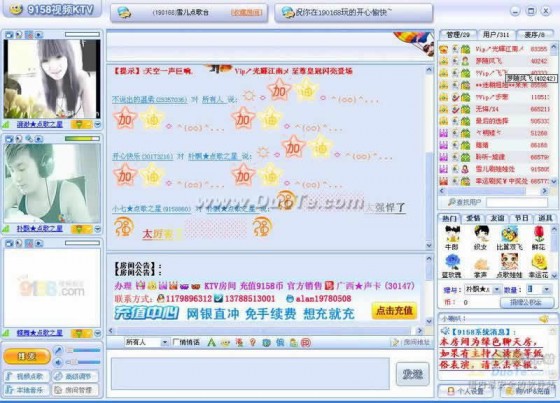Screen dimensions: 560x403
Task: Open 视频点歌 button
Action: tap(27, 377)
